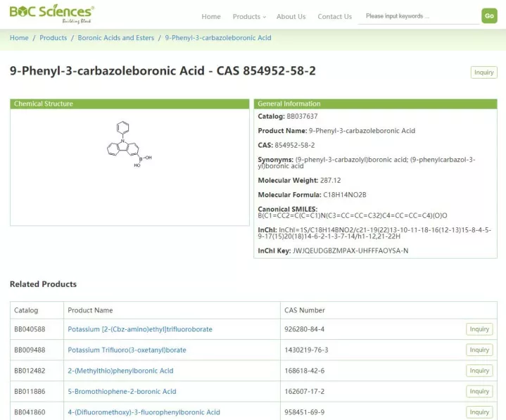The width and height of the screenshot is (506, 420).
Task: Open 4-(Difluoromethoxy)-3-fluorophenylboronic Acid link
Action: point(144,412)
